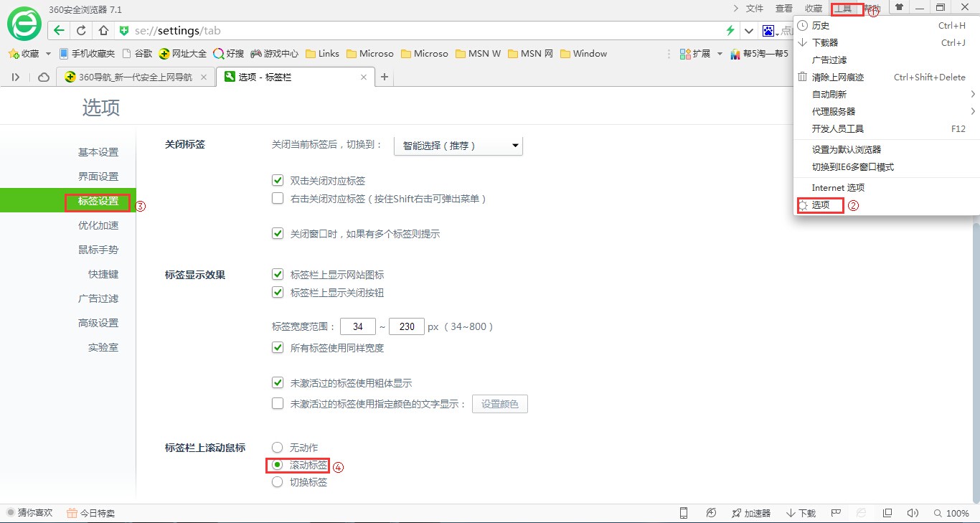The height and width of the screenshot is (523, 980).
Task: Add a new tab with plus button
Action: pyautogui.click(x=385, y=77)
